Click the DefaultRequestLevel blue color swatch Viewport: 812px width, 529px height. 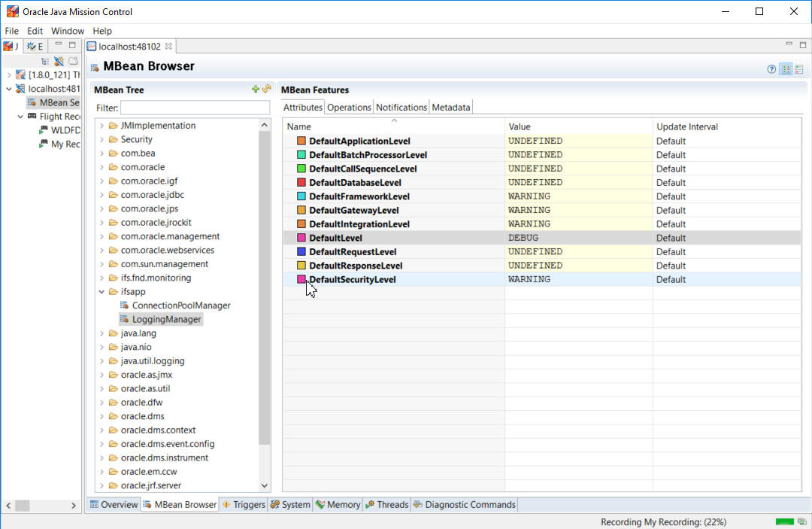(x=301, y=252)
